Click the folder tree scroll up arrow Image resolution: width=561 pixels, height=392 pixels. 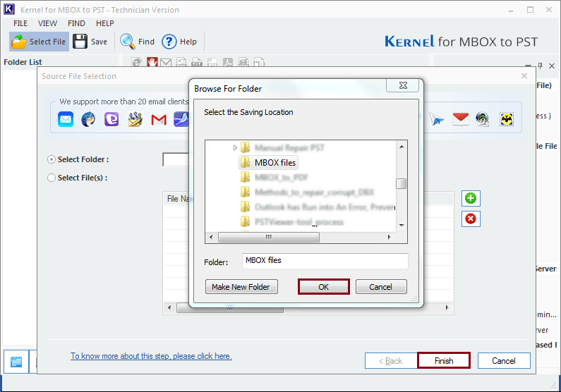coord(402,147)
